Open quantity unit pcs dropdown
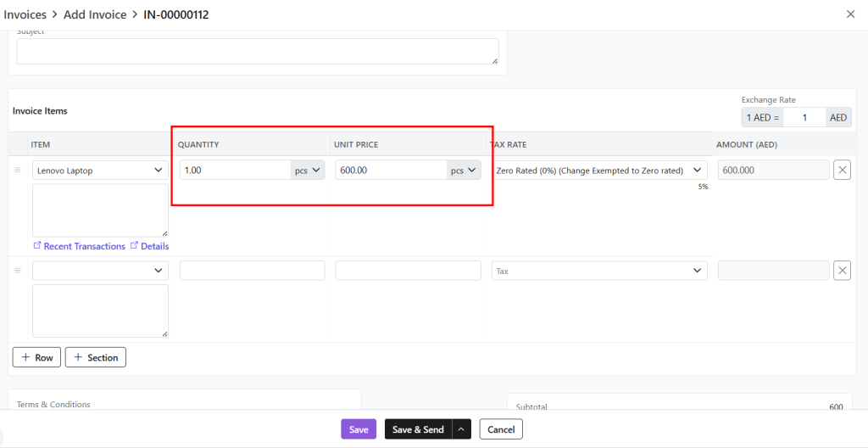The width and height of the screenshot is (868, 448). coord(308,171)
